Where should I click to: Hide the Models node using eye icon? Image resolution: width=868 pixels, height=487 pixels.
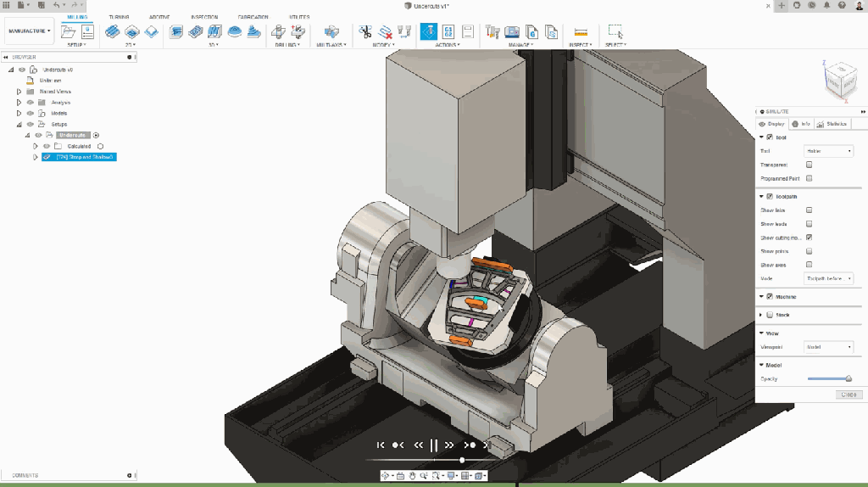pyautogui.click(x=30, y=113)
